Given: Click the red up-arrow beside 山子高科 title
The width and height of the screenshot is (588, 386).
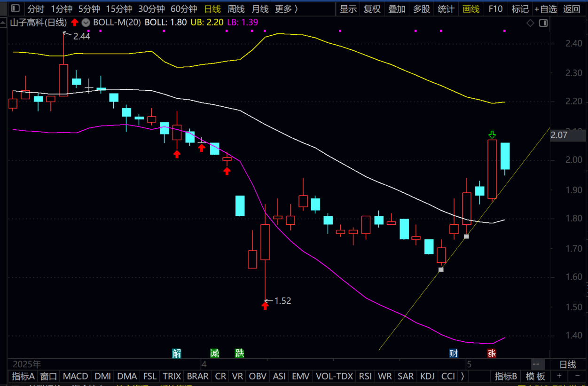Looking at the screenshot, I should [75, 22].
